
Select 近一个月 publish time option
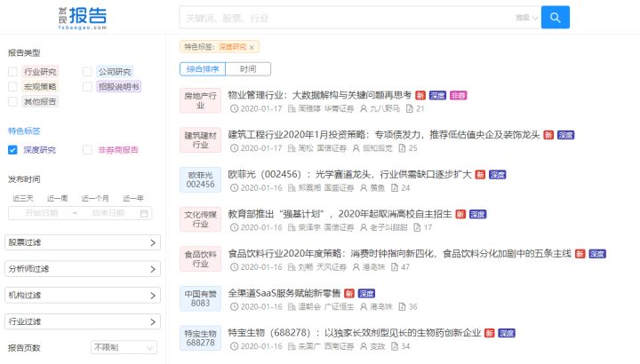click(95, 198)
